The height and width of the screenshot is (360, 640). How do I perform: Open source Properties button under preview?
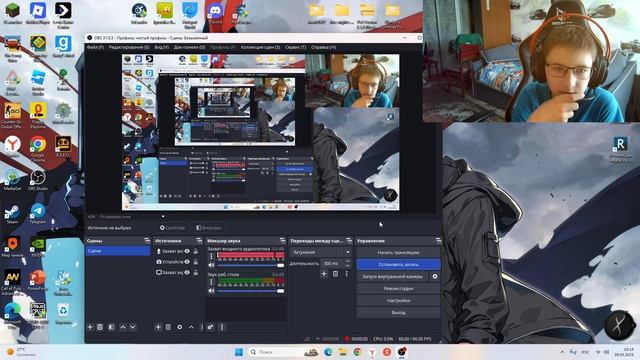tap(172, 228)
